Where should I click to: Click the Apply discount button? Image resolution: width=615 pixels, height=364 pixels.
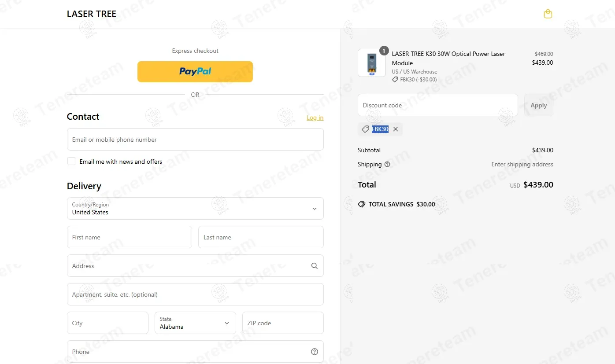coord(539,105)
